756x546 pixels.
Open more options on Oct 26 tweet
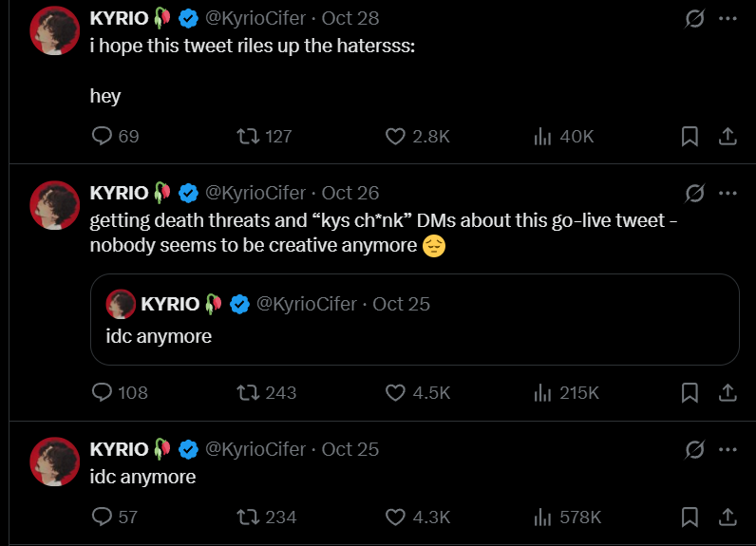[728, 193]
